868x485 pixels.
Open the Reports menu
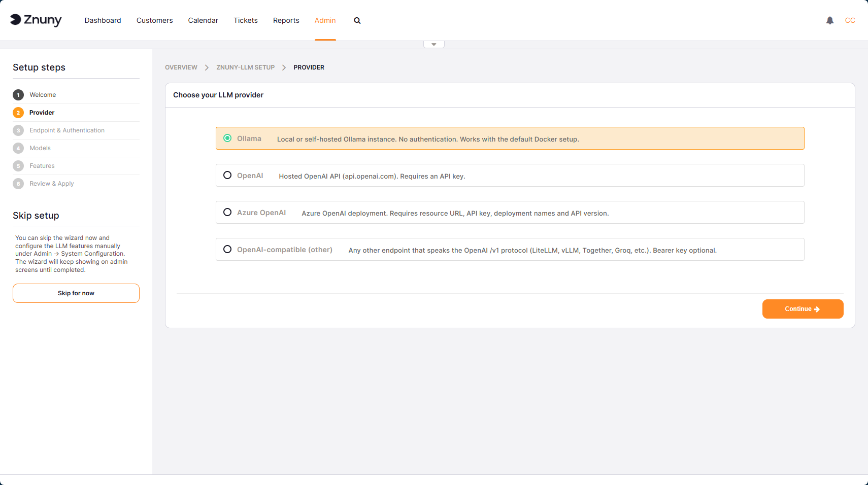286,20
